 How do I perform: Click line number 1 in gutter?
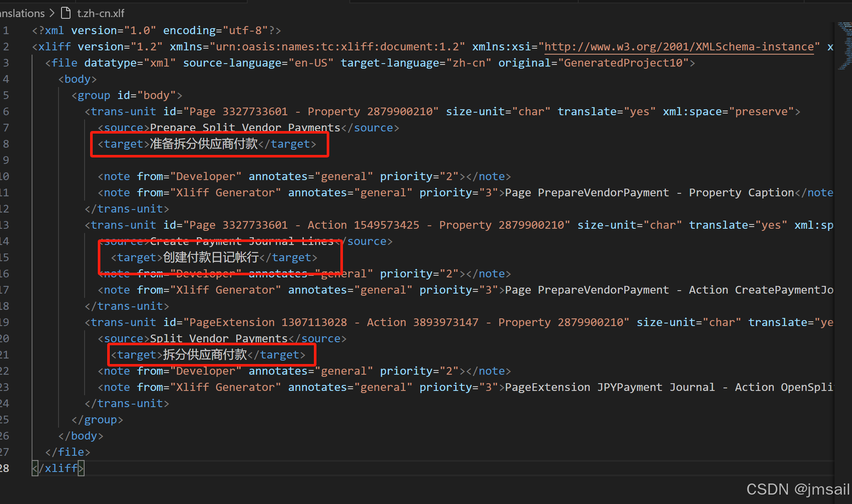pos(6,31)
